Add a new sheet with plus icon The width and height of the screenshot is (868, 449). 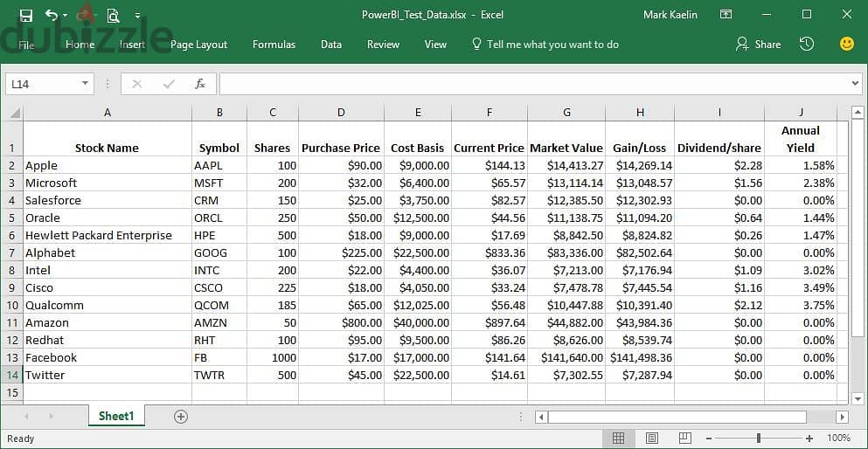(x=180, y=417)
